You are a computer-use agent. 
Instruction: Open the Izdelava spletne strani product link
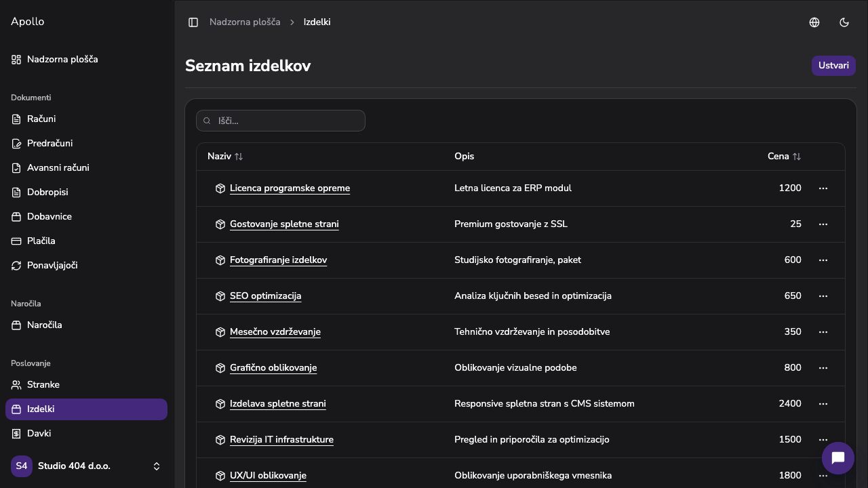pyautogui.click(x=277, y=404)
